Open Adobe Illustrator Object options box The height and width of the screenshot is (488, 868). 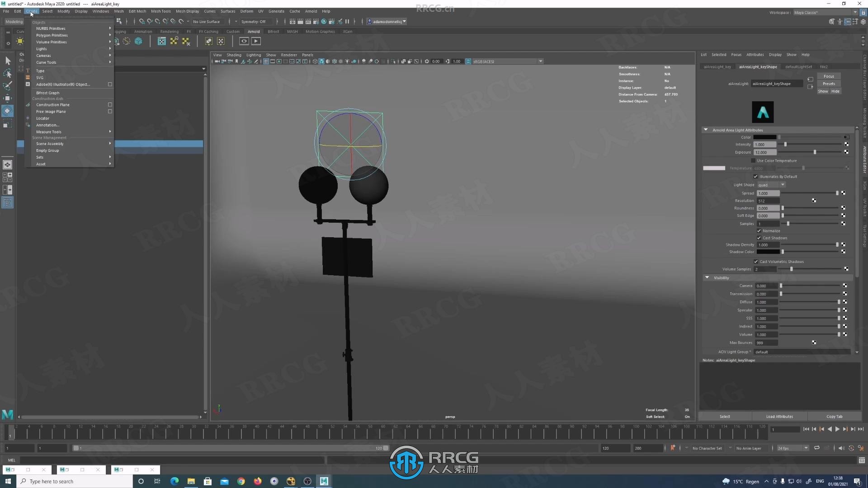110,84
